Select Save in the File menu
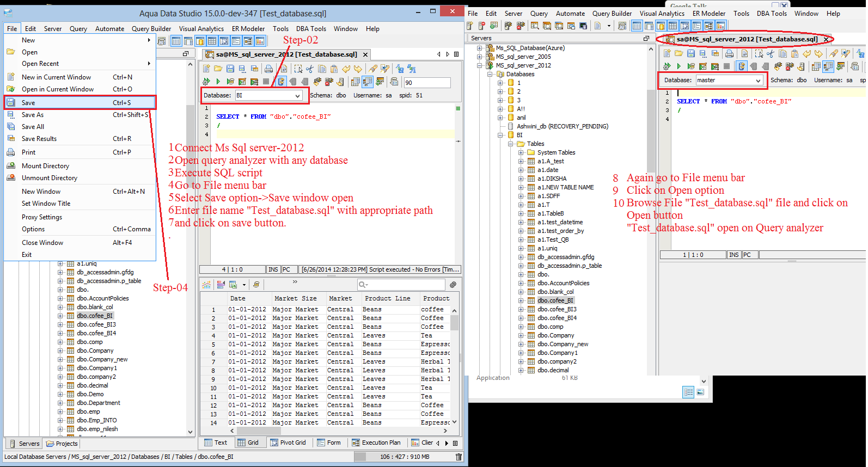Screen dimensions: 868x467 80,102
